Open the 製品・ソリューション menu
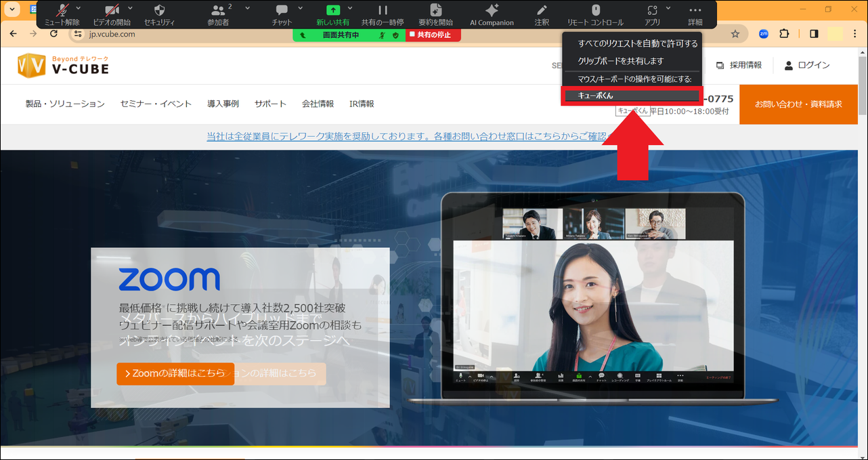The height and width of the screenshot is (460, 868). pyautogui.click(x=65, y=104)
